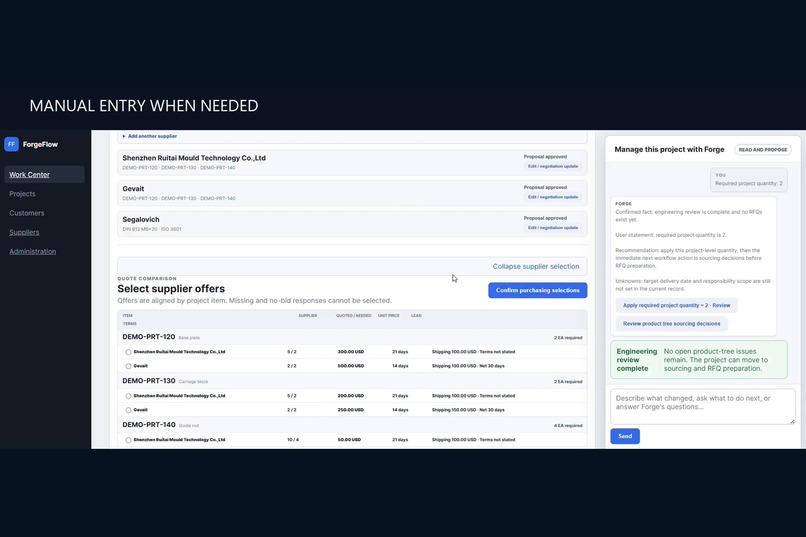806x537 pixels.
Task: Click '200.00 USD' unit price
Action: click(x=351, y=396)
